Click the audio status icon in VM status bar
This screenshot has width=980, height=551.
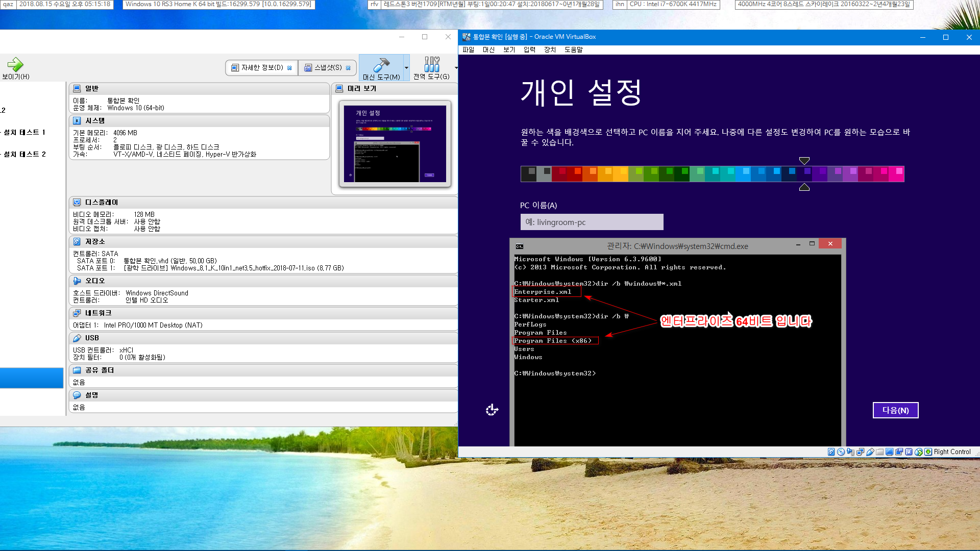pos(850,452)
